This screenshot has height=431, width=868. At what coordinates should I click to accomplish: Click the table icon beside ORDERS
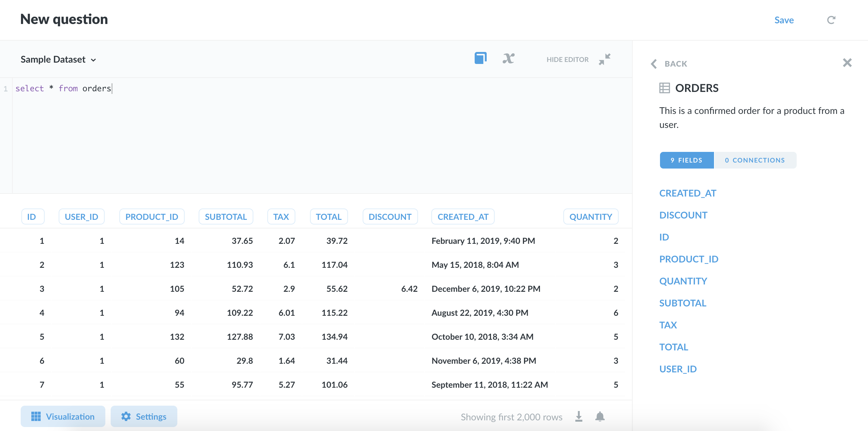point(664,88)
